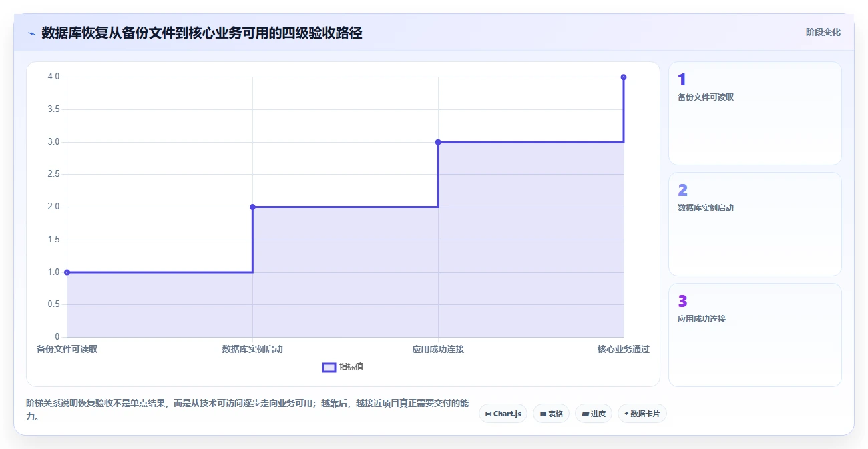Open the 备份文件可读取 stage card

755,113
